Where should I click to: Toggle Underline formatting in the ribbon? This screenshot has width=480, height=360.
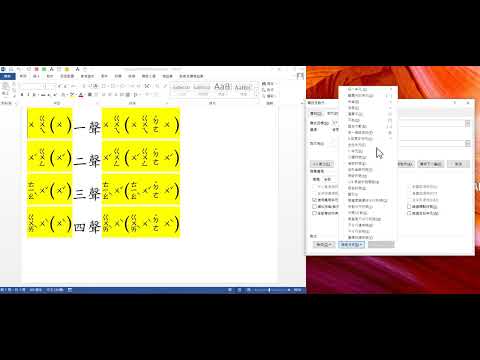pos(34,95)
